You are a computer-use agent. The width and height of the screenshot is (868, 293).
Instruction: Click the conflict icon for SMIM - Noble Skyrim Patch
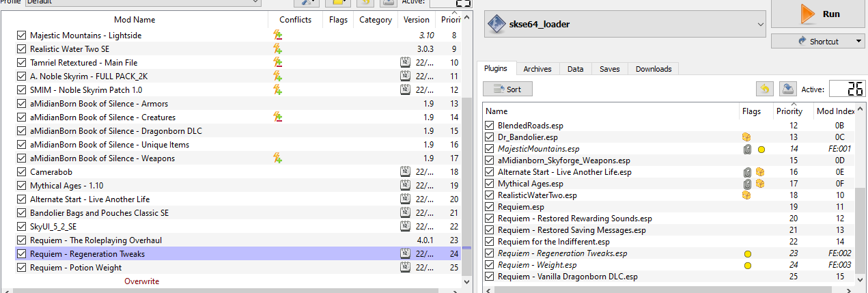277,89
